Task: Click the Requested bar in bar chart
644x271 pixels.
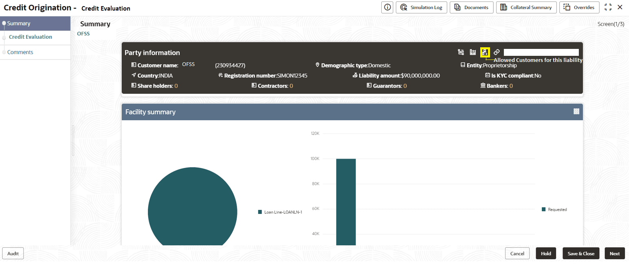Action: (346, 202)
